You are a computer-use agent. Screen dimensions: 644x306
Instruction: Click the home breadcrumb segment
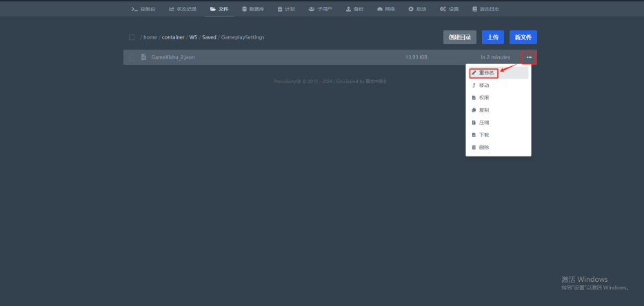150,37
